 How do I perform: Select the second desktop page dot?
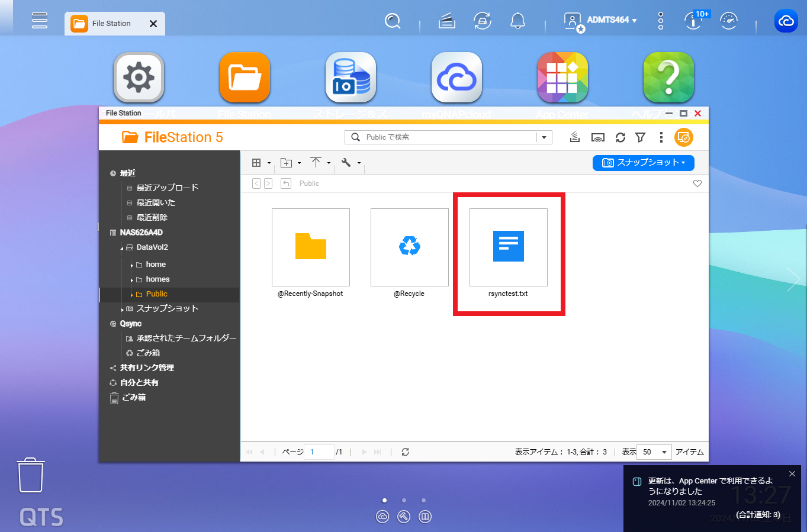[404, 501]
